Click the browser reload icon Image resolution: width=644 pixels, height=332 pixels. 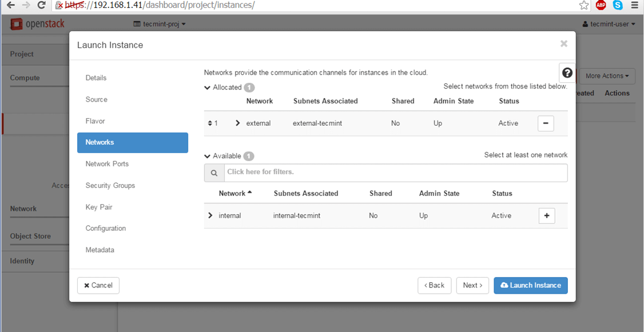[x=41, y=5]
